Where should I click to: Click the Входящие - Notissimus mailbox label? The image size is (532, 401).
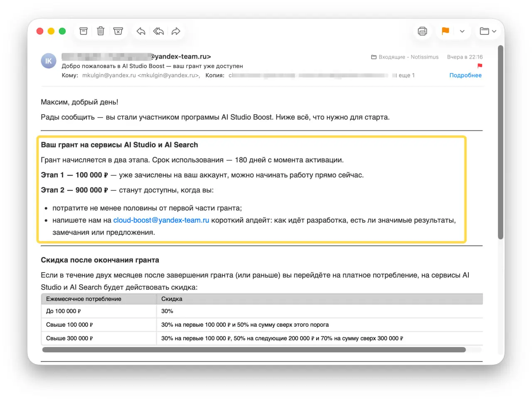(404, 57)
